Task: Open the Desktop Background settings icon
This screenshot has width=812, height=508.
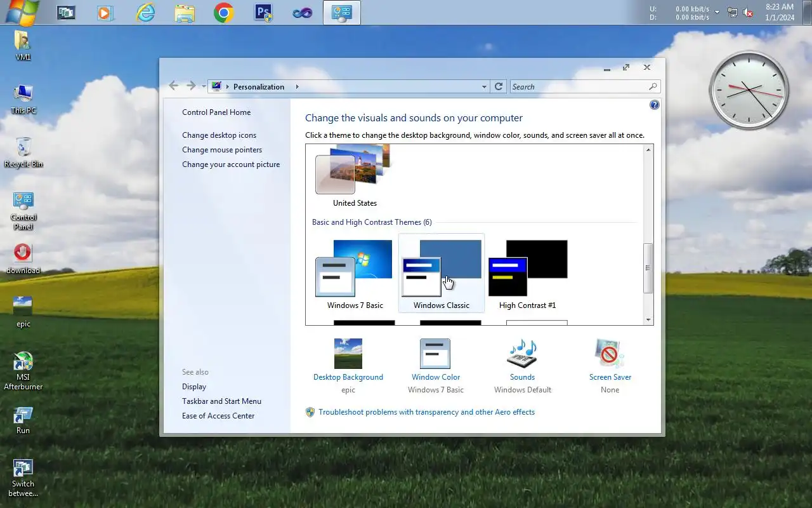Action: (x=348, y=354)
